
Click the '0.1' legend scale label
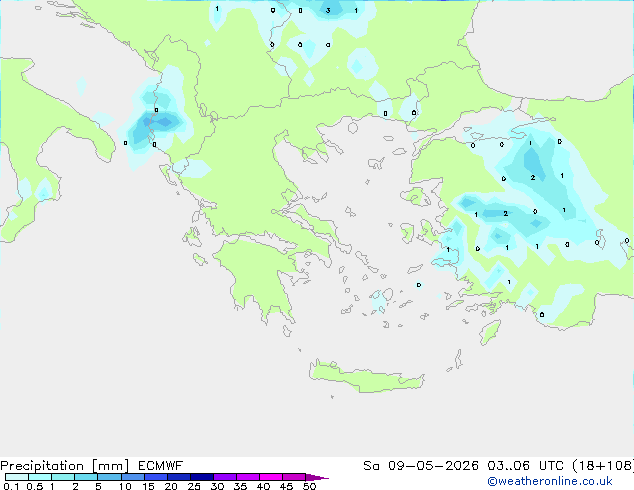(x=11, y=486)
